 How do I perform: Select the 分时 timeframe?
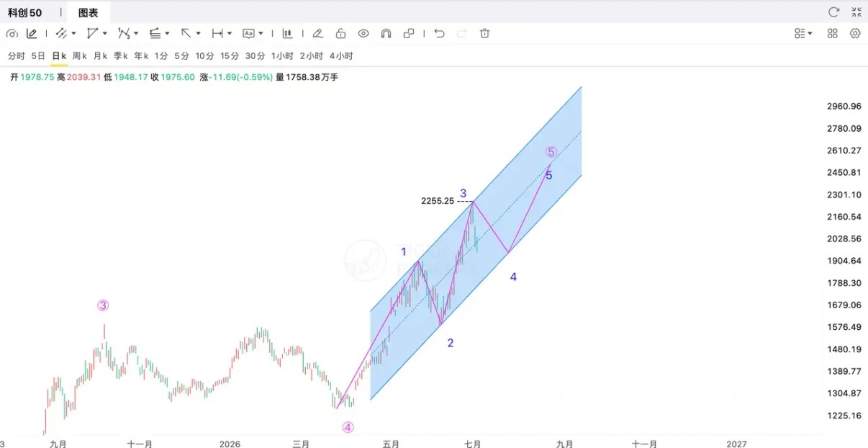16,55
